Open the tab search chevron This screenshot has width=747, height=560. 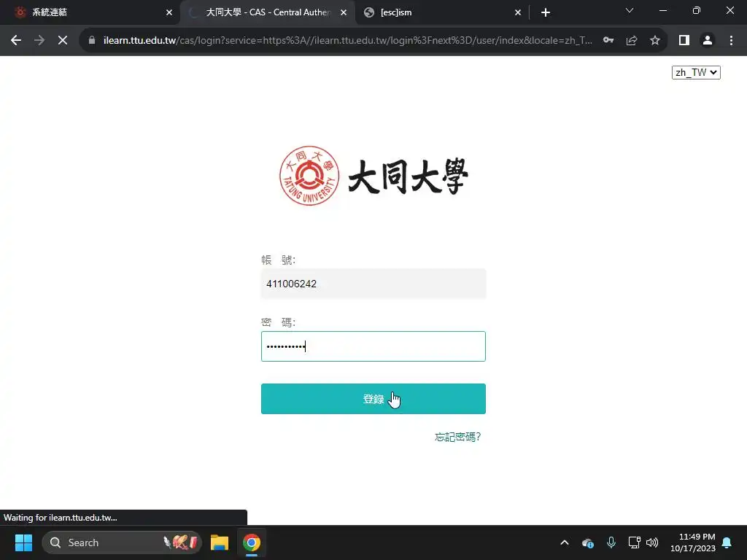pyautogui.click(x=630, y=10)
